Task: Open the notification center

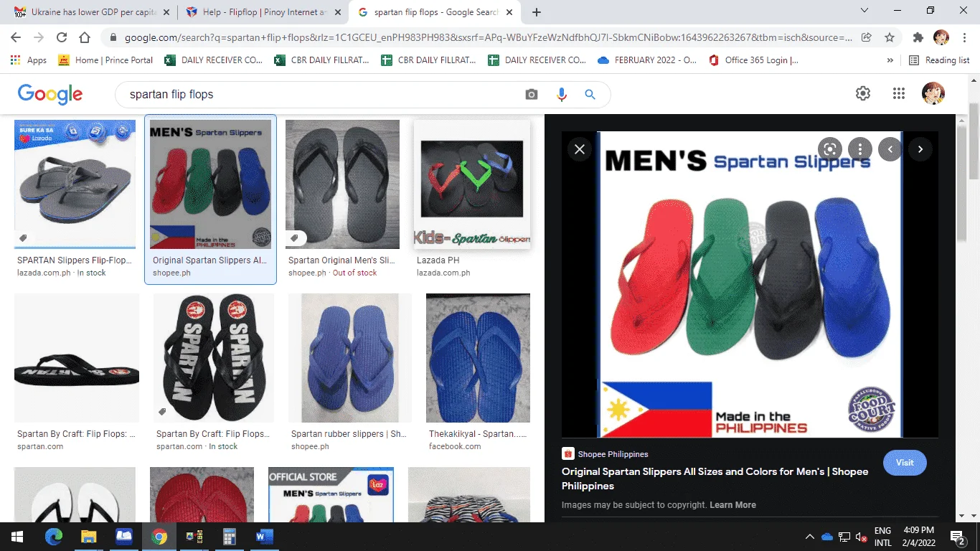Action: (956, 537)
